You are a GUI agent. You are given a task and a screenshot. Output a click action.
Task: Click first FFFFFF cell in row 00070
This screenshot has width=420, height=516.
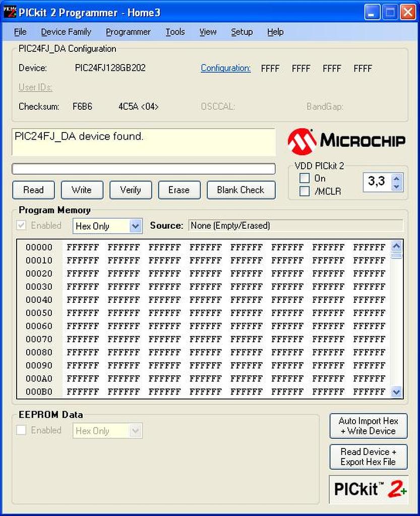coord(83,339)
